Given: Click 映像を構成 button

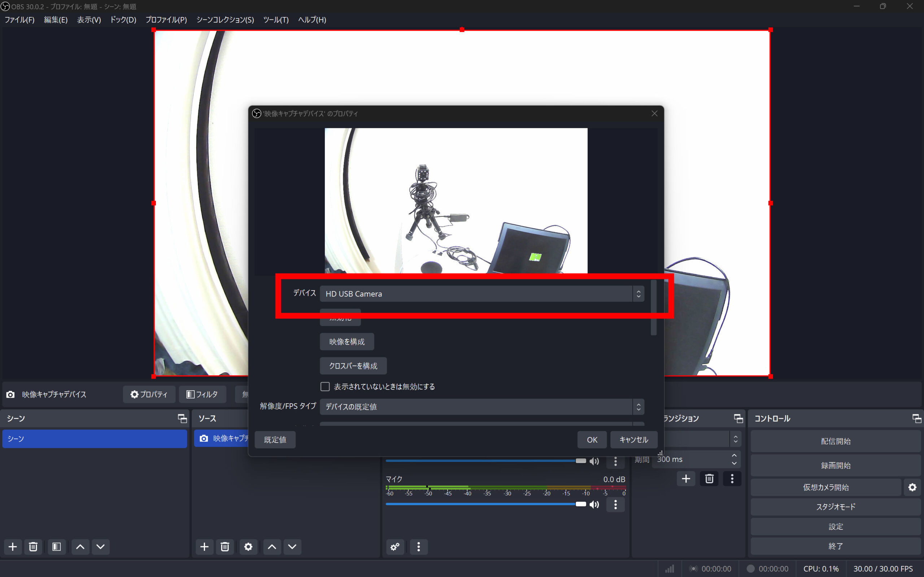Looking at the screenshot, I should pyautogui.click(x=347, y=342).
